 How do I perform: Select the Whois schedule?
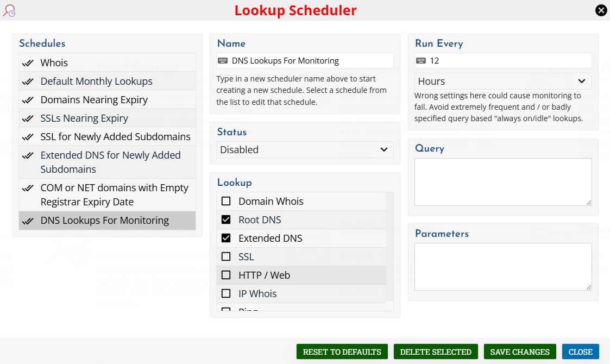[108, 62]
